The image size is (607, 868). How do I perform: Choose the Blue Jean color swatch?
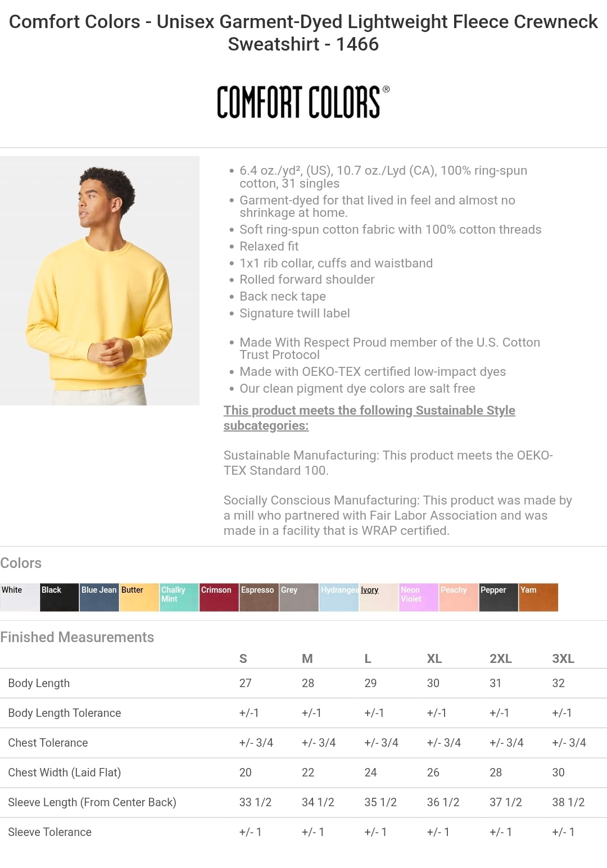[x=99, y=597]
